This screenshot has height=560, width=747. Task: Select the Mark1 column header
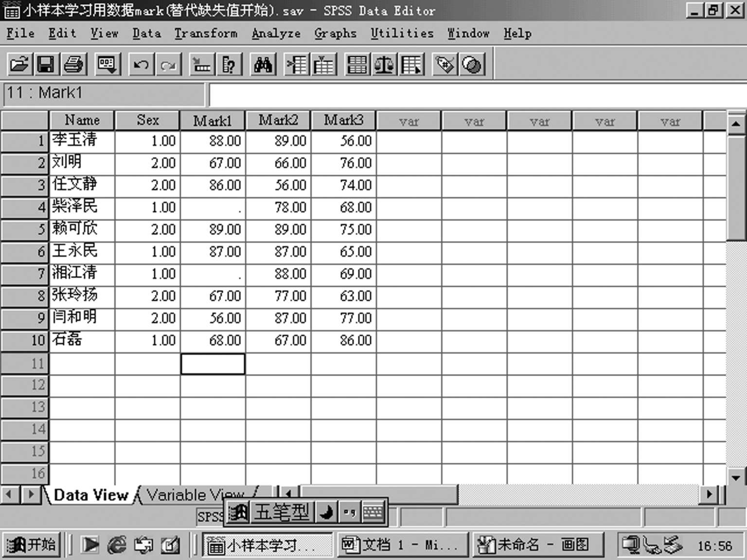pyautogui.click(x=213, y=120)
